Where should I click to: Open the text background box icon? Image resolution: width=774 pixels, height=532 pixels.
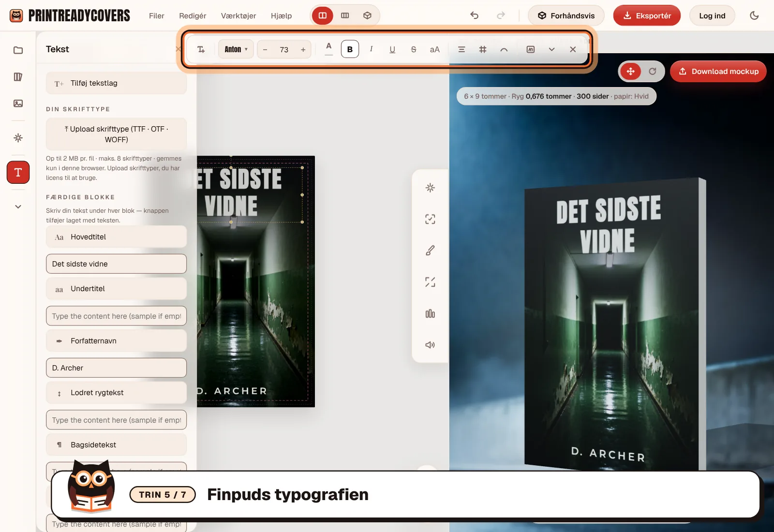point(531,49)
